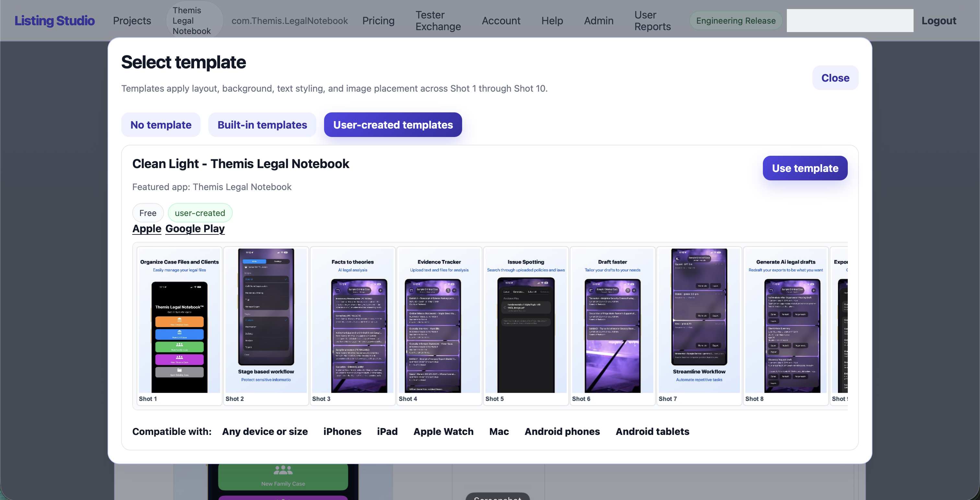Click the Android tablets compatibility label
The image size is (980, 500).
[652, 432]
